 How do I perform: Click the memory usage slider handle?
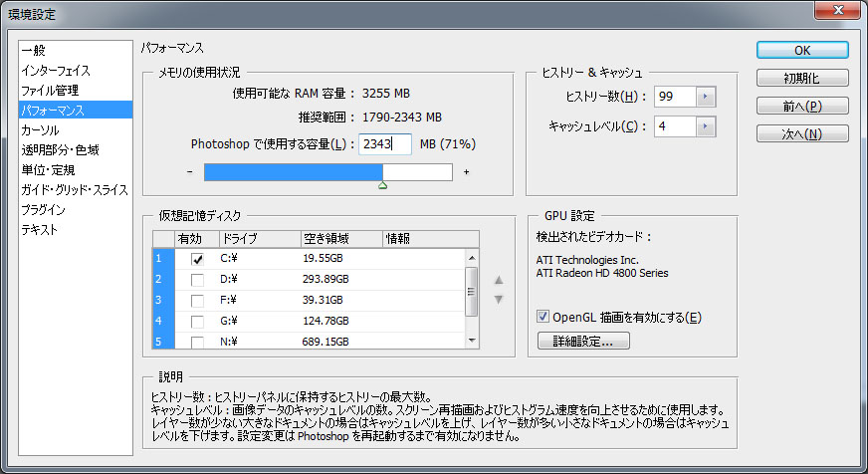tap(382, 185)
